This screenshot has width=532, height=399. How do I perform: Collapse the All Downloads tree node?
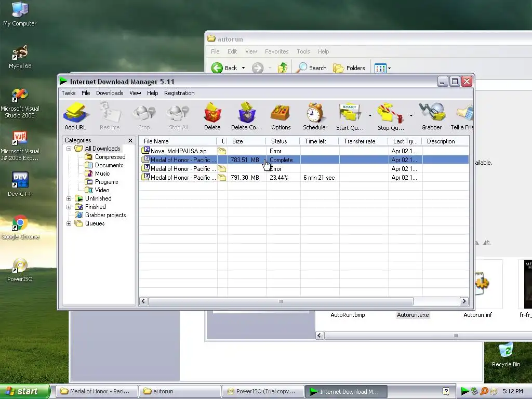click(69, 149)
